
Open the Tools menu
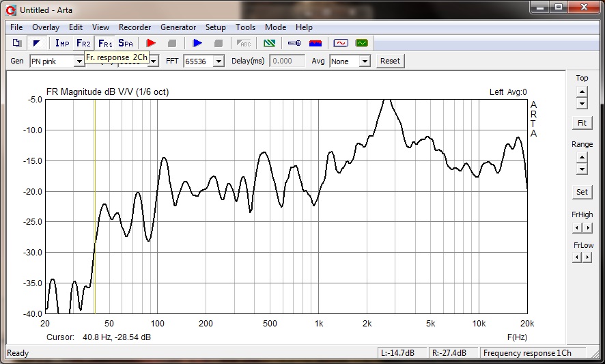pos(245,27)
